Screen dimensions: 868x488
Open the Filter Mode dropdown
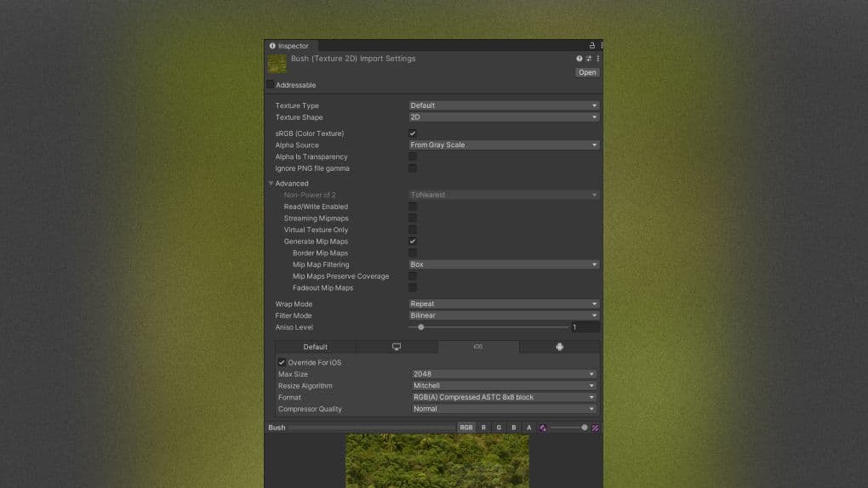[x=504, y=315]
